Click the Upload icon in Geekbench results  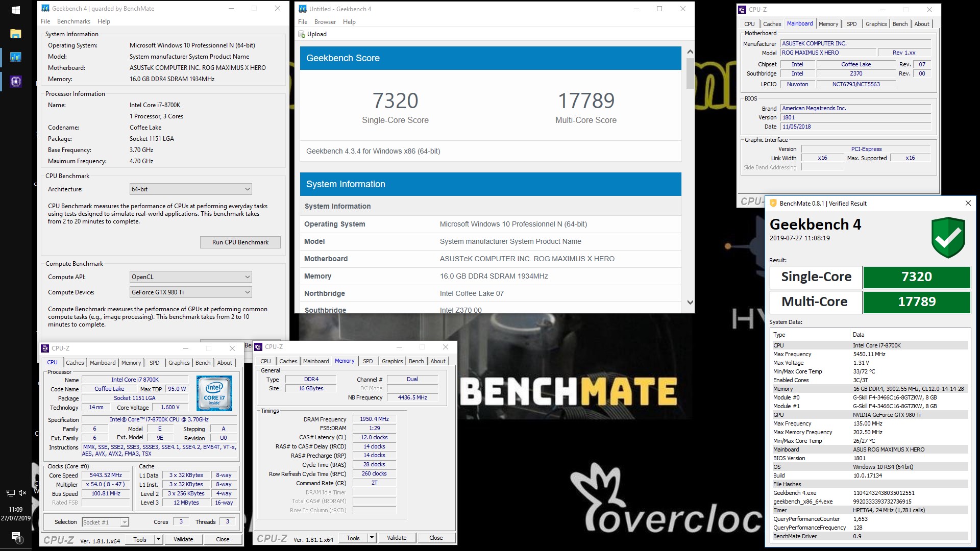[302, 34]
